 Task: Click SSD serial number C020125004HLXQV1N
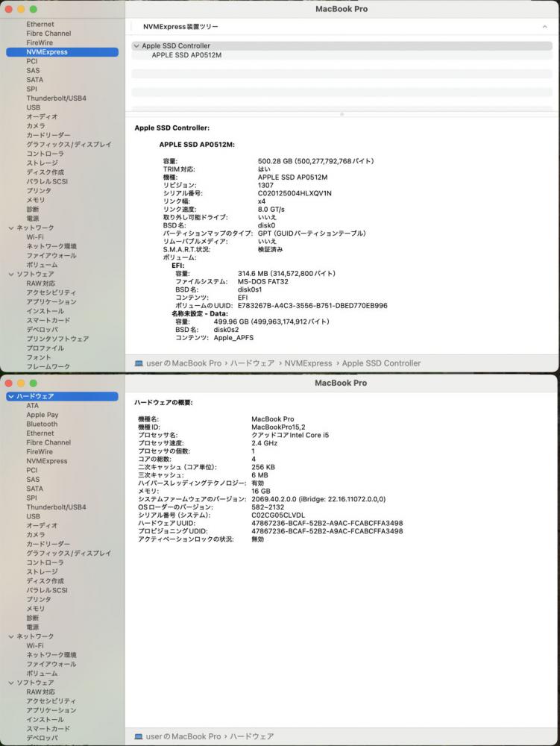[x=295, y=193]
